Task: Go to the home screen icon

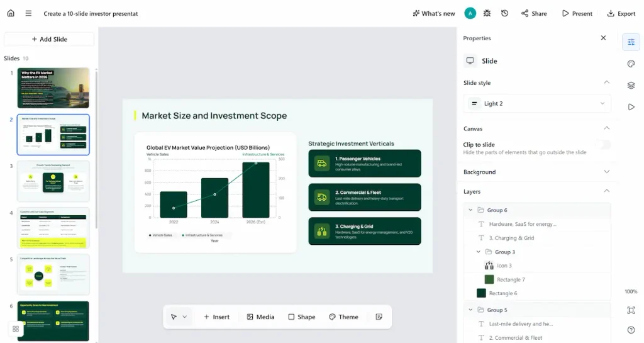Action: [x=11, y=13]
